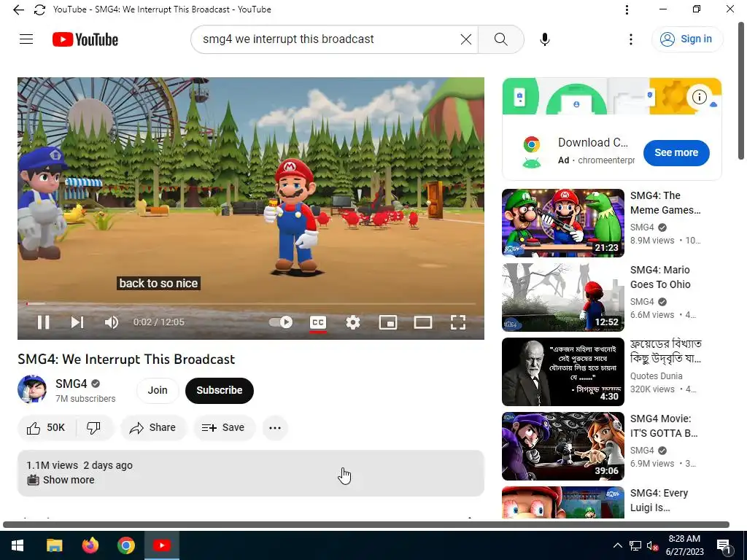Open the SMG4 channel name link

point(71,384)
